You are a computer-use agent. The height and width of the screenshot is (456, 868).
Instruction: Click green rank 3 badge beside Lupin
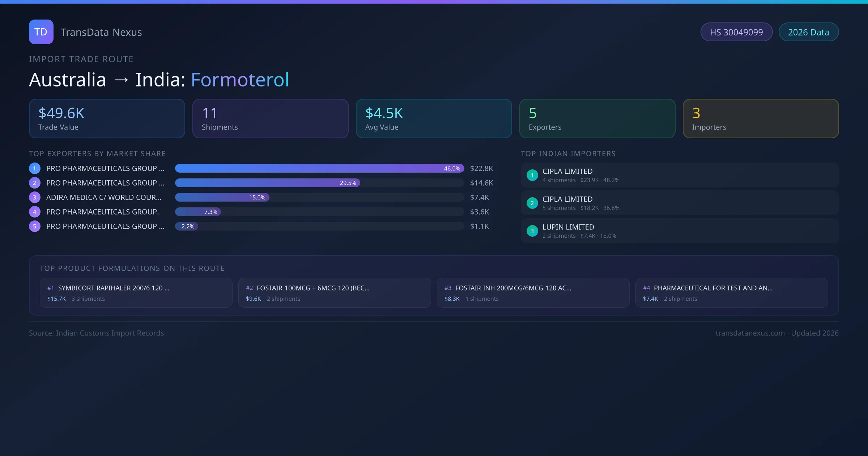click(x=532, y=231)
